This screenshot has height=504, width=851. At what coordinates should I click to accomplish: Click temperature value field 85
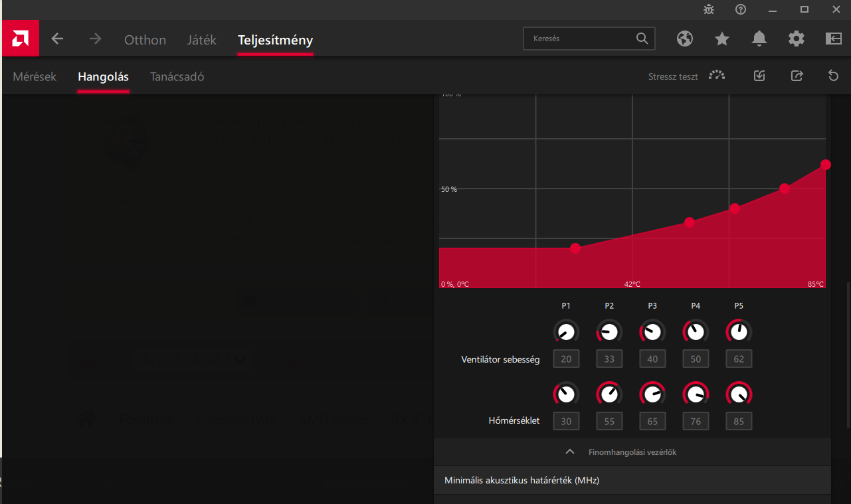point(739,421)
